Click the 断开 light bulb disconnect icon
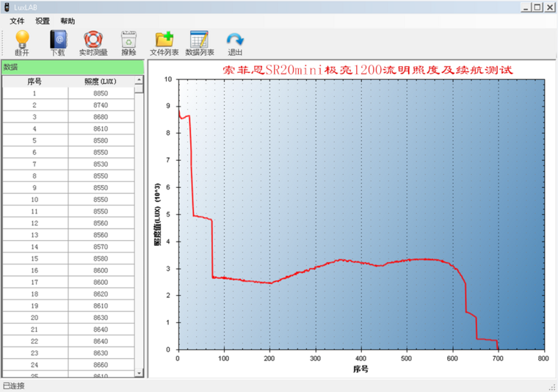Image resolution: width=558 pixels, height=392 pixels. tap(22, 40)
